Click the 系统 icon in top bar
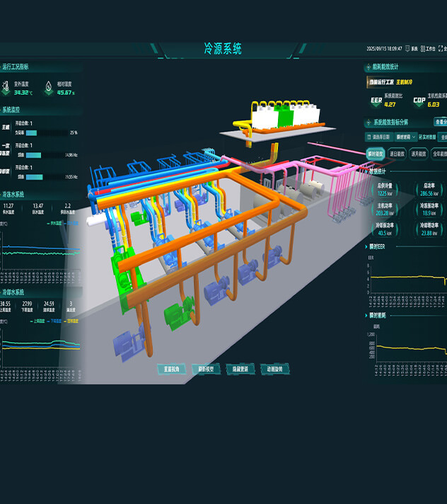This screenshot has width=447, height=504. click(407, 49)
